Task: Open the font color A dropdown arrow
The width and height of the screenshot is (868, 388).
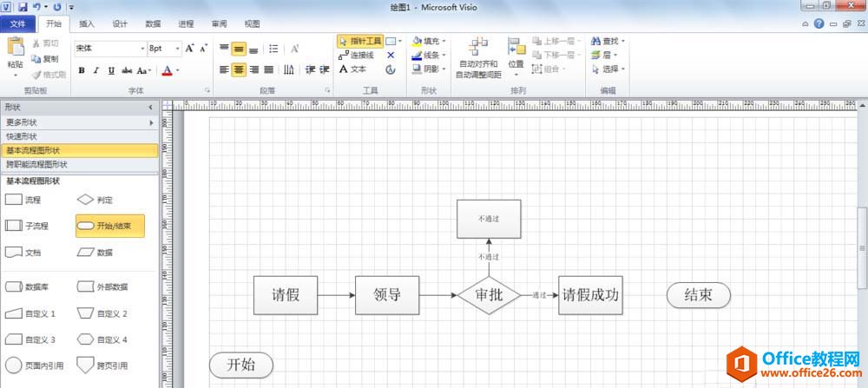Action: tap(178, 71)
